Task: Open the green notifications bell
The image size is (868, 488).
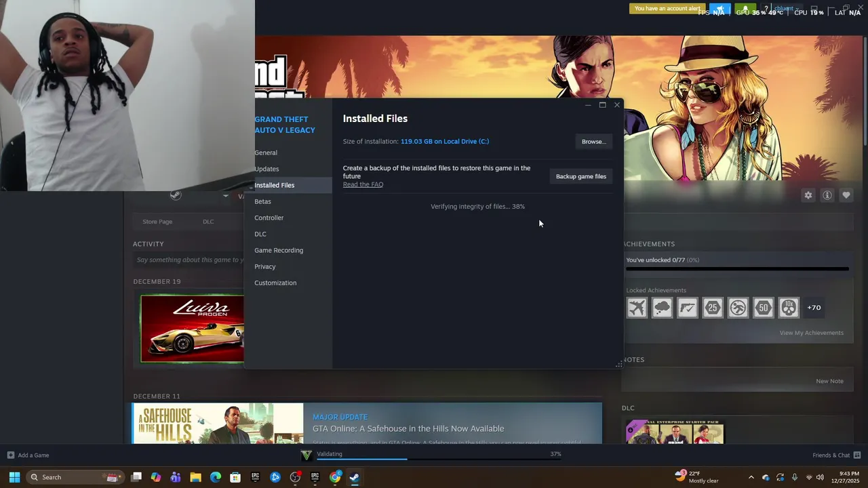Action: pos(745,9)
